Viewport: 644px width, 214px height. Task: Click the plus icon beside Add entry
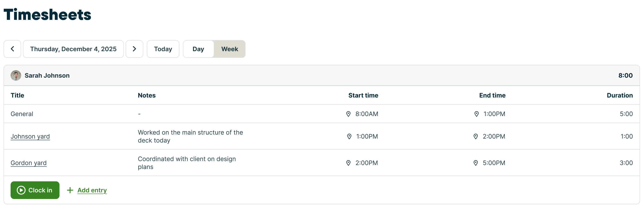(x=70, y=190)
